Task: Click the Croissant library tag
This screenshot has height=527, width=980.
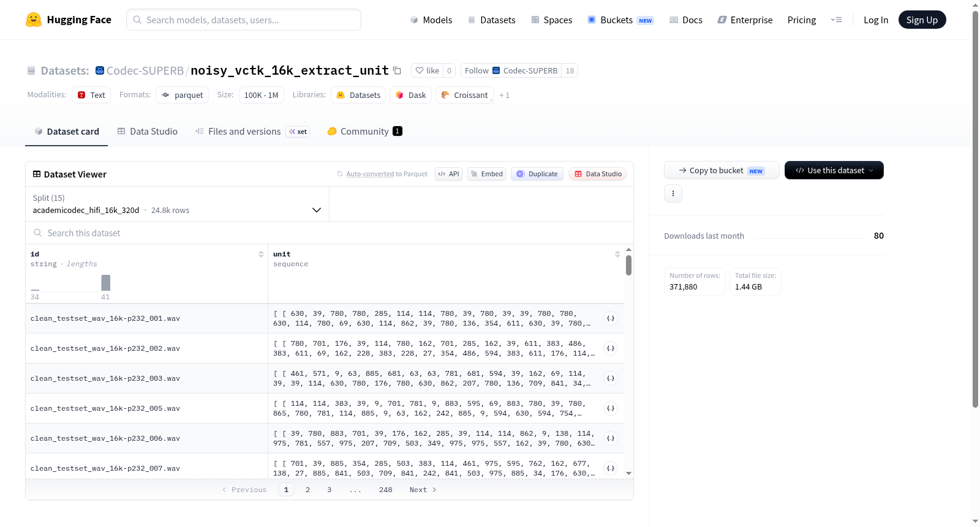Action: tap(465, 95)
